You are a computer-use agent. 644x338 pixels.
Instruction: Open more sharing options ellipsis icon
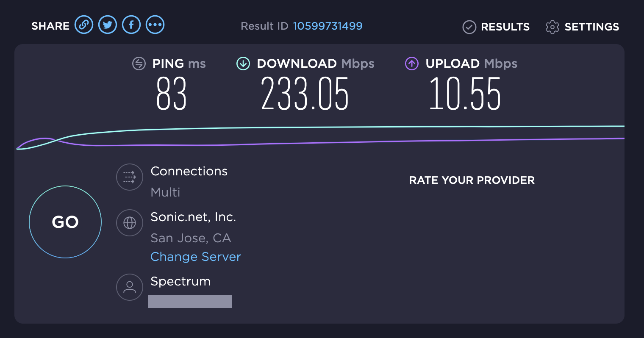click(155, 25)
